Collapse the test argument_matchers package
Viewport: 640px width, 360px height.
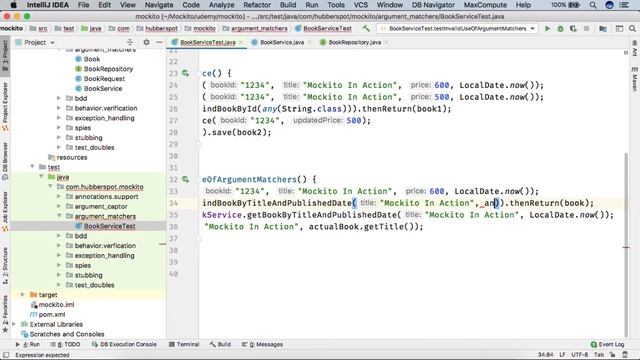59,216
